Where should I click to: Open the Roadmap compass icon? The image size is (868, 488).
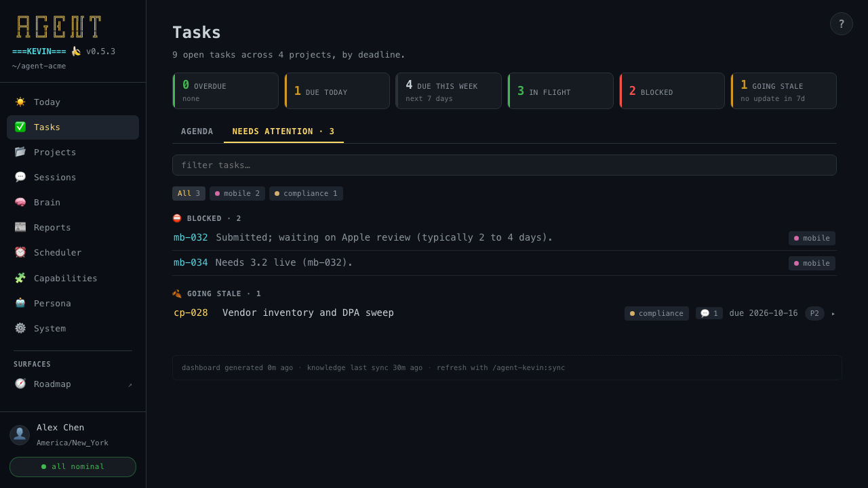[x=20, y=384]
